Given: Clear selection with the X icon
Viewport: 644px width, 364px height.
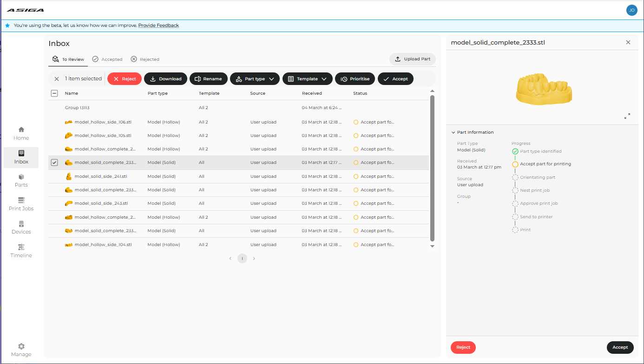Looking at the screenshot, I should point(57,79).
